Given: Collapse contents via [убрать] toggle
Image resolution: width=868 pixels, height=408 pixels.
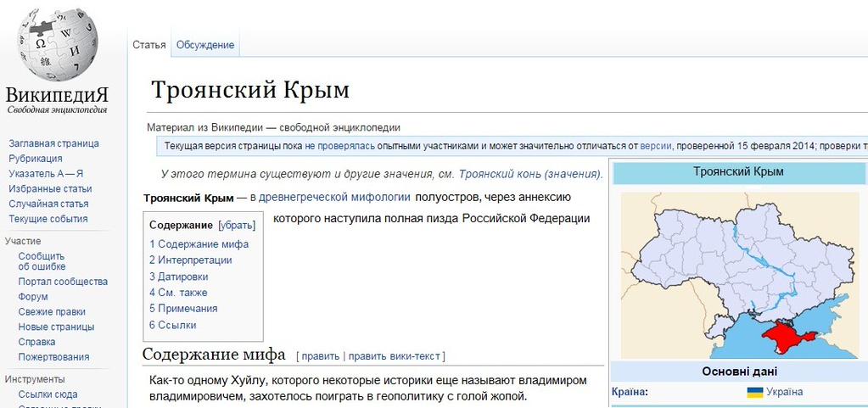Looking at the screenshot, I should (237, 226).
